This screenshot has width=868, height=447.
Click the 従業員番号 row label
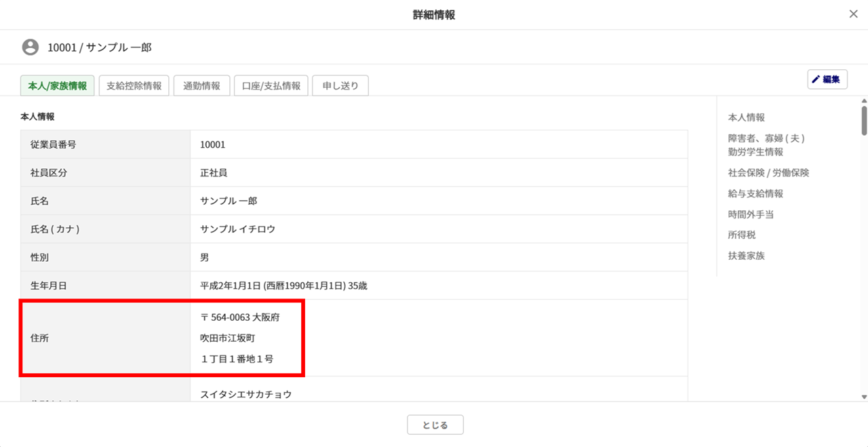click(54, 144)
